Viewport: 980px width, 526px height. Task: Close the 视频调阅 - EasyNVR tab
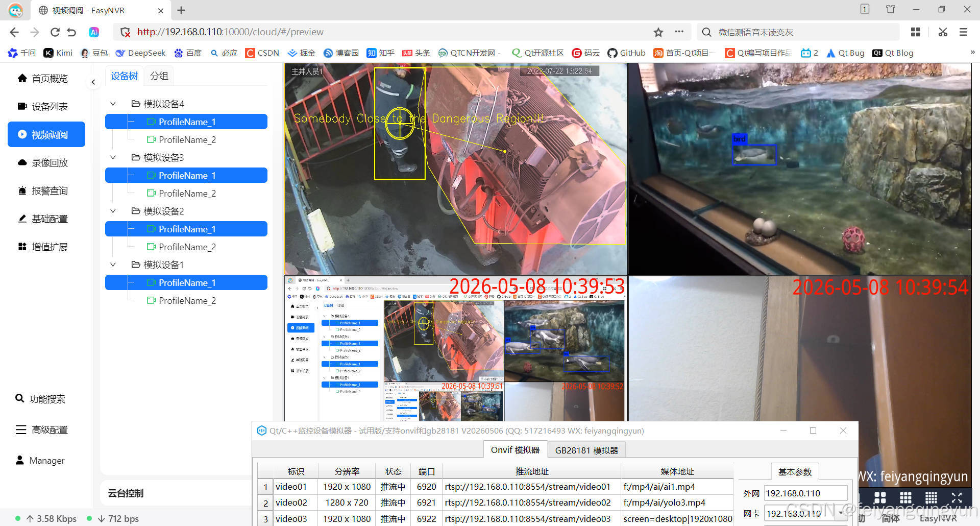[x=161, y=10]
